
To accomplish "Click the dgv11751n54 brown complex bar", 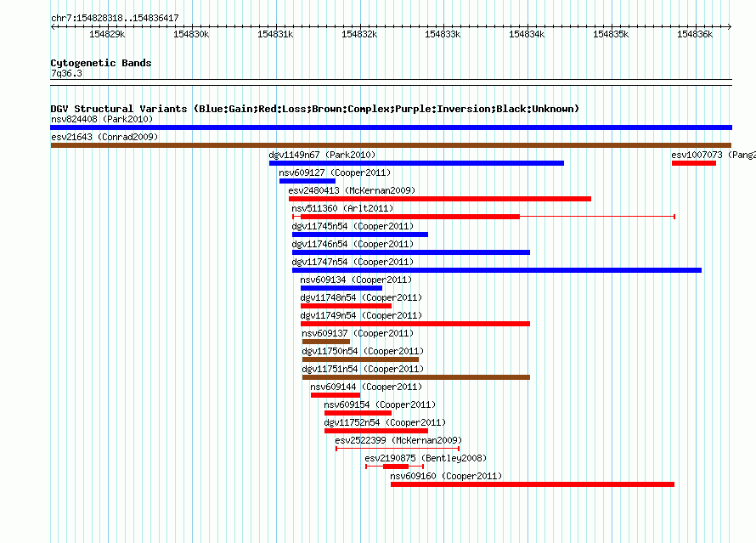I will click(x=416, y=377).
